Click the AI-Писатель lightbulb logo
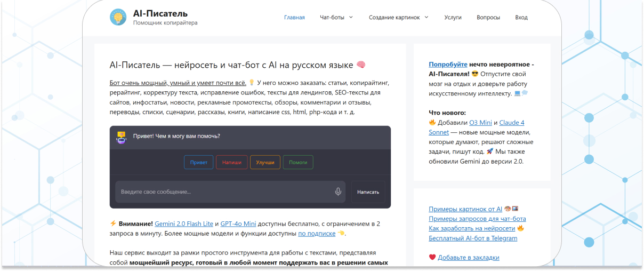 118,17
